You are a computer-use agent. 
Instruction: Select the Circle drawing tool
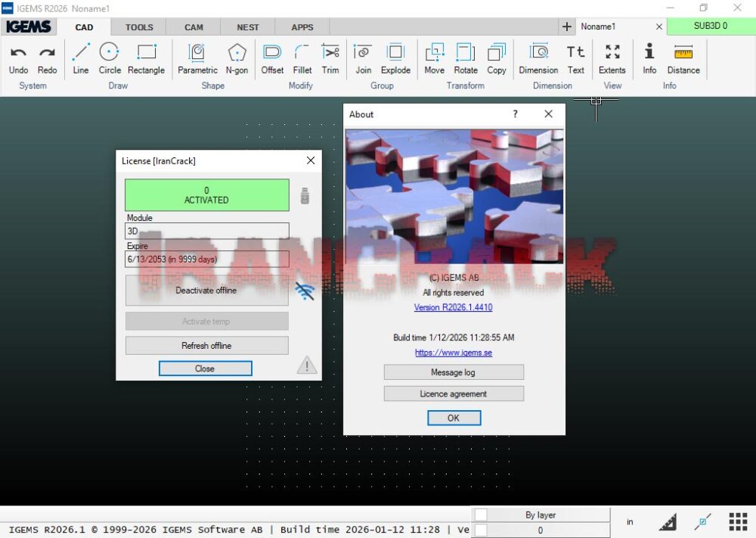pyautogui.click(x=110, y=58)
